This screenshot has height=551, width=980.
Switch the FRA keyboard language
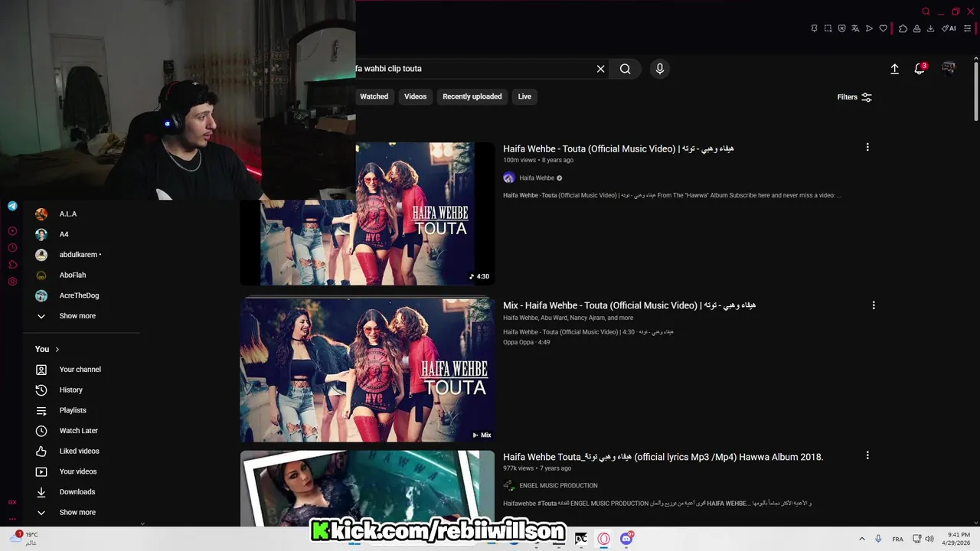(897, 539)
